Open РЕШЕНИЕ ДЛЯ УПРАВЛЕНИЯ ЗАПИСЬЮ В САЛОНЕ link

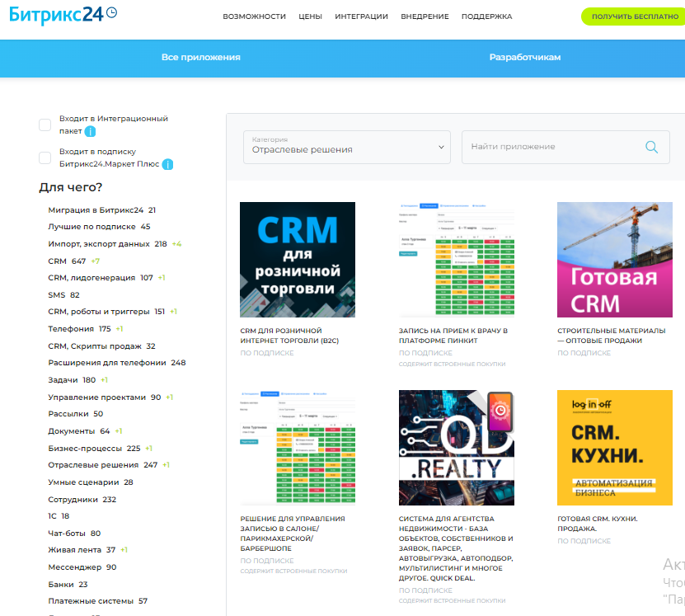coord(293,534)
